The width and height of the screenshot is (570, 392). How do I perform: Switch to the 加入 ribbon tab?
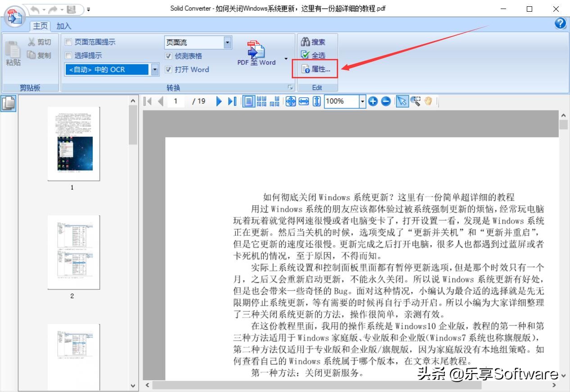(63, 27)
